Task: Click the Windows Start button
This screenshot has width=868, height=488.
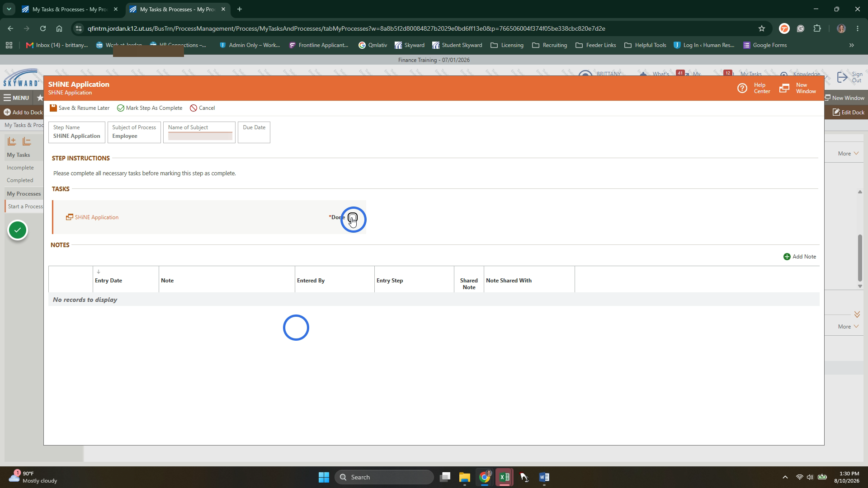Action: pyautogui.click(x=324, y=477)
